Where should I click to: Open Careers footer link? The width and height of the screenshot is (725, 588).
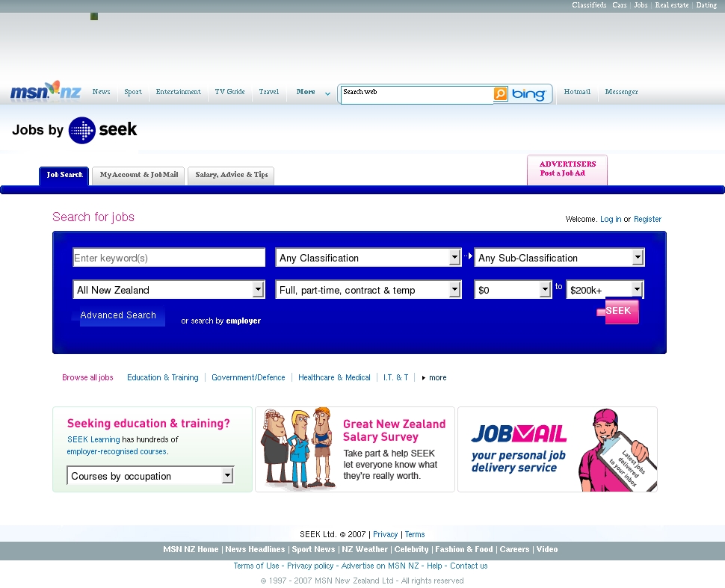514,549
